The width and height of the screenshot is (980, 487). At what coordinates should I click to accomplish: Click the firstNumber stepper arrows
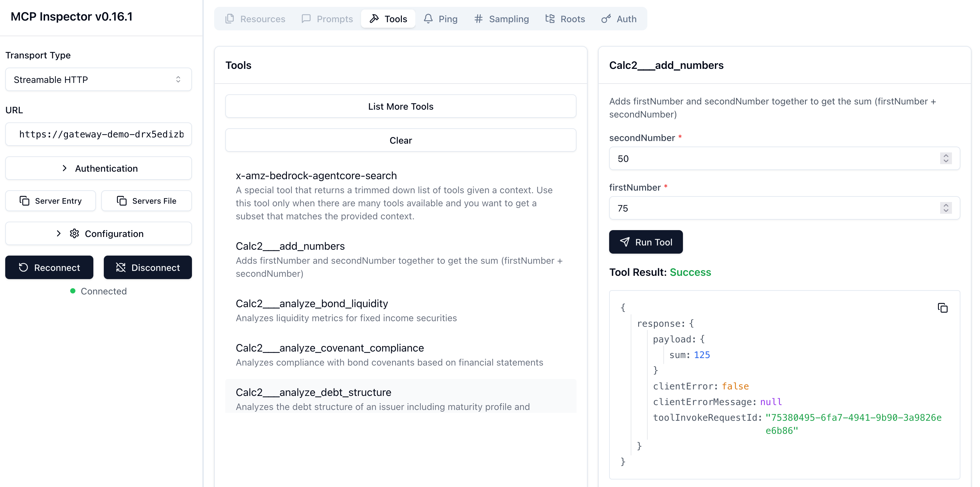945,208
